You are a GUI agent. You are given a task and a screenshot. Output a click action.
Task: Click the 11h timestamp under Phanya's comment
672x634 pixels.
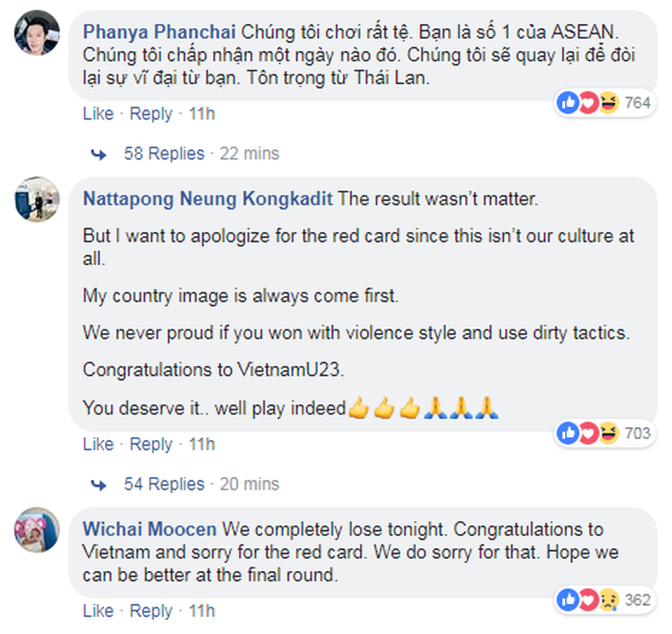(202, 113)
